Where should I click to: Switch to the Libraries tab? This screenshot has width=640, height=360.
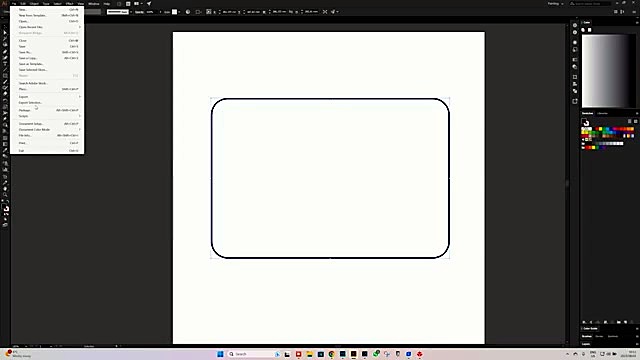coord(602,113)
